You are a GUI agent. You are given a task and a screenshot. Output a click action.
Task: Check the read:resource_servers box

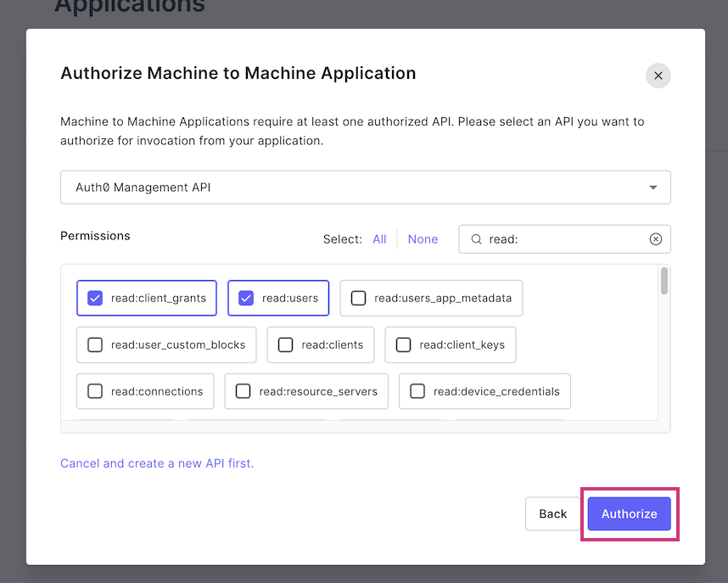pos(244,391)
